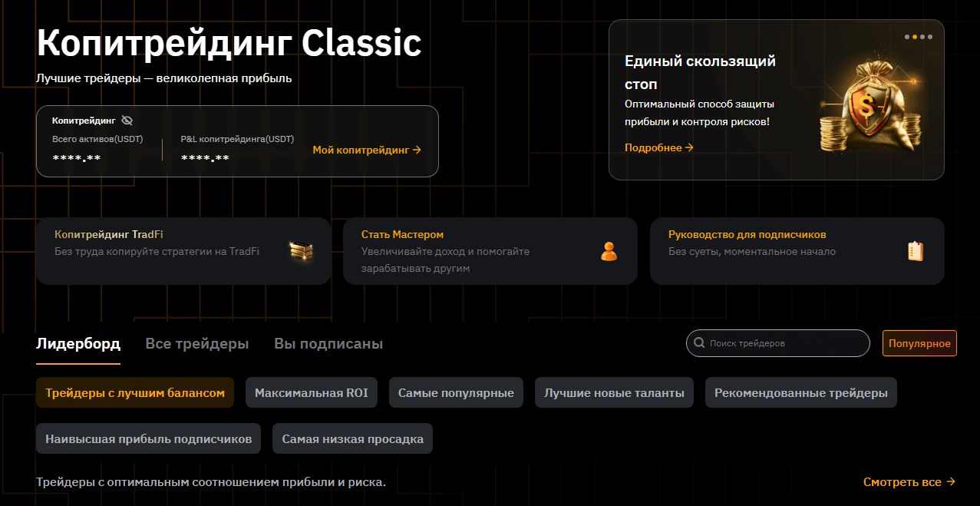Select 'Максимальная ROI' filter chip
Viewport: 980px width, 506px height.
(311, 393)
